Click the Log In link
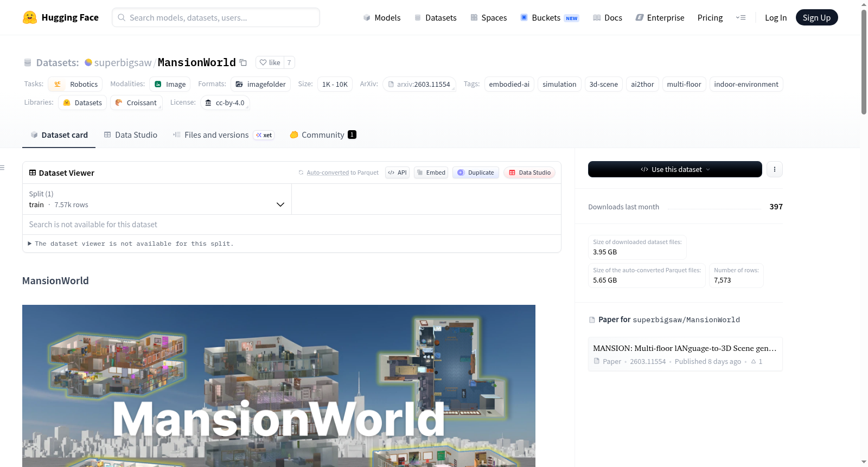 (x=776, y=18)
